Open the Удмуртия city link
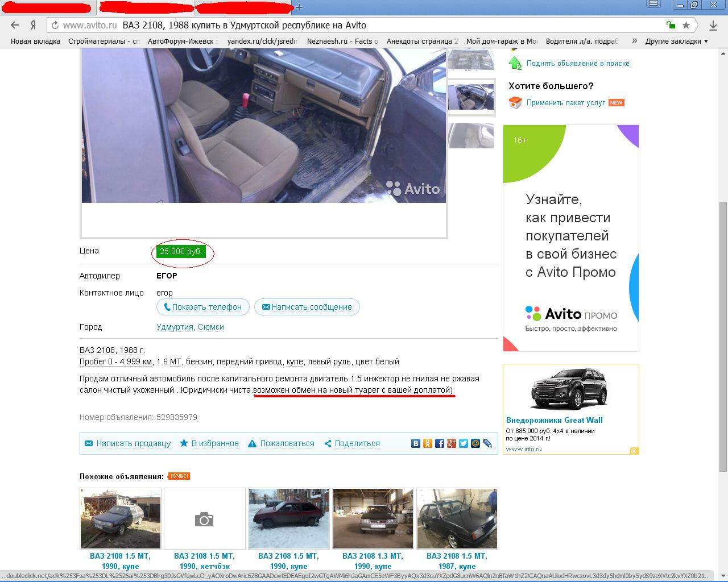Screen dimensions: 728x582 [x=175, y=327]
